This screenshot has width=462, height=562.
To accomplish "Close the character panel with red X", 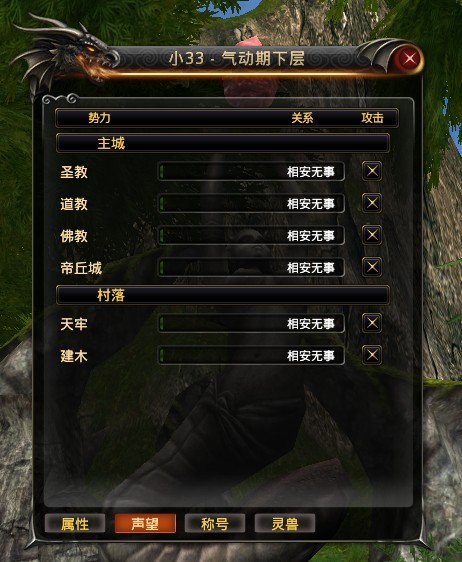I will (x=409, y=58).
